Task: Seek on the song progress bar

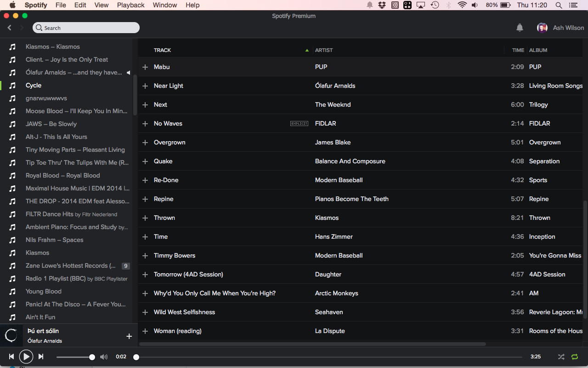Action: (x=329, y=357)
